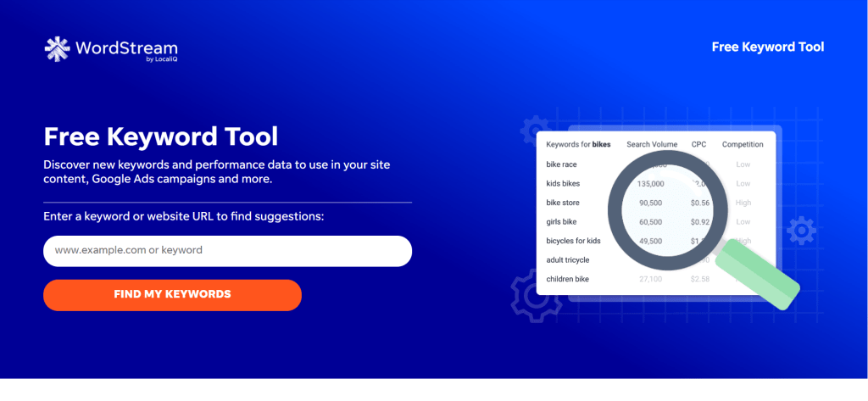The width and height of the screenshot is (868, 401).
Task: Click the 60,500 search volume value
Action: [650, 221]
